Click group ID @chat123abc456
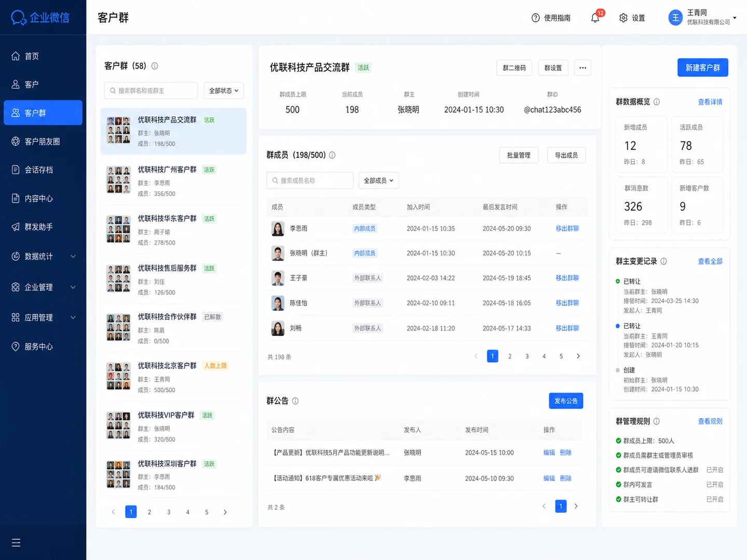The height and width of the screenshot is (560, 747). coord(552,110)
